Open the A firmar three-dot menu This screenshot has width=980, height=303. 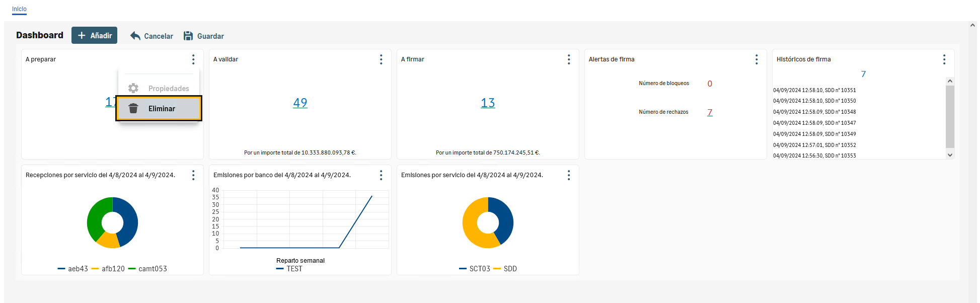tap(569, 59)
